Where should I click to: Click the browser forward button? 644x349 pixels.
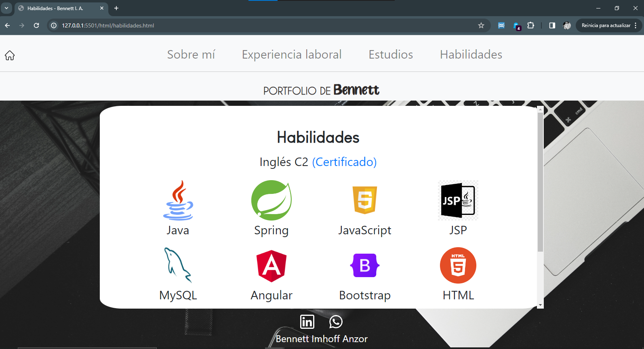point(22,25)
